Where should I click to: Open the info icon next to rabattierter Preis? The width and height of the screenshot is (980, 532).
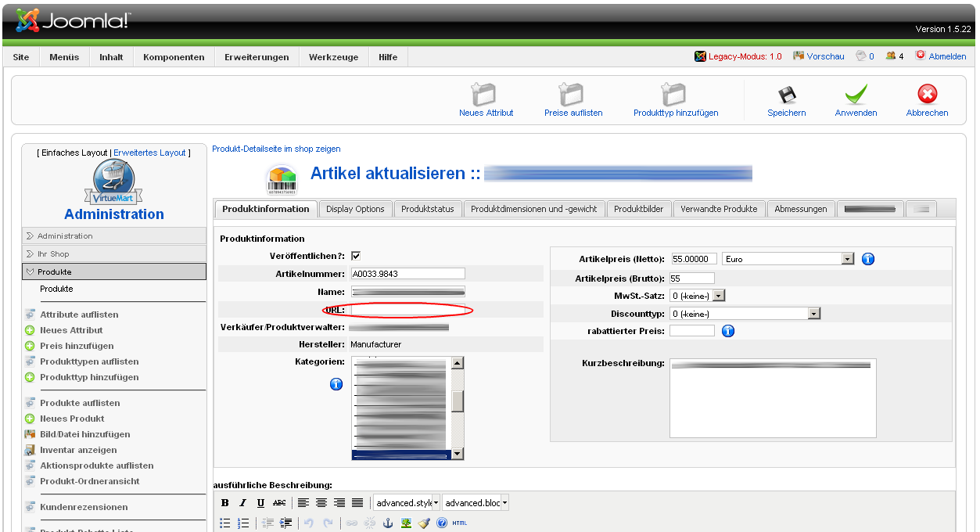728,331
